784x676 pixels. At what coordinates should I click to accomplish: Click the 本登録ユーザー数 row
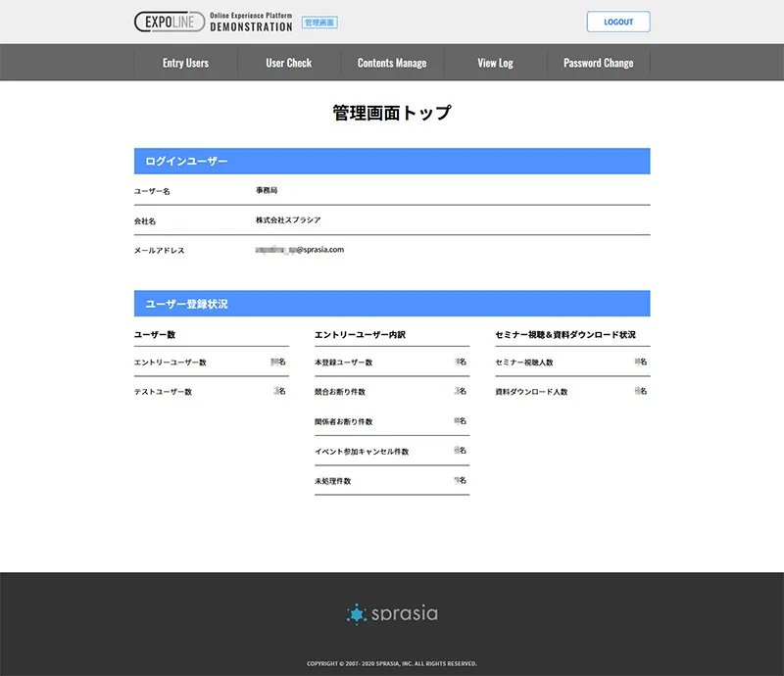click(392, 362)
